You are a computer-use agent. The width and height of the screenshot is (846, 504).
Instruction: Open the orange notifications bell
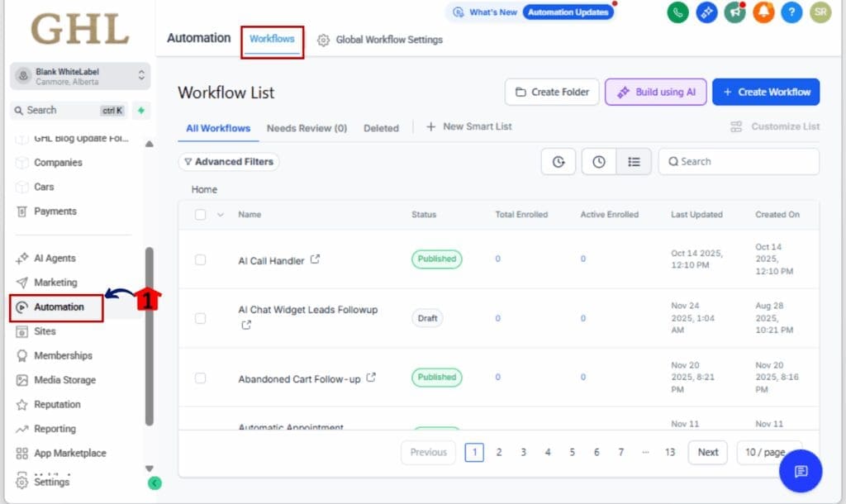tap(763, 12)
